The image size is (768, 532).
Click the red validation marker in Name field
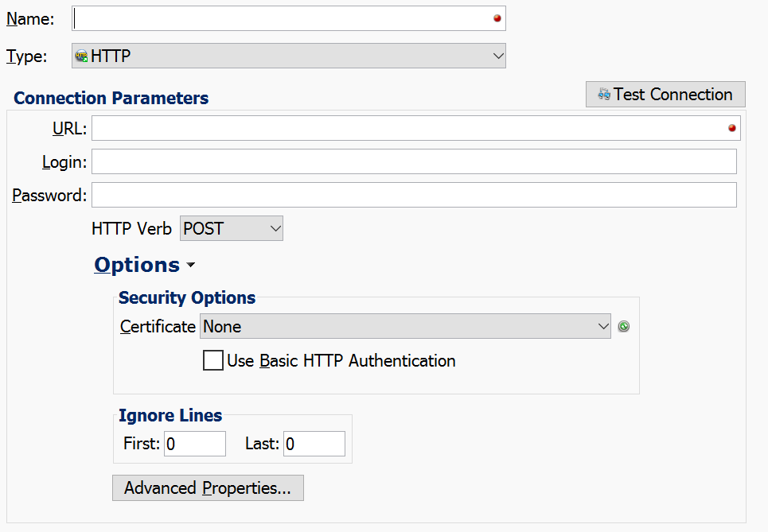pos(496,17)
